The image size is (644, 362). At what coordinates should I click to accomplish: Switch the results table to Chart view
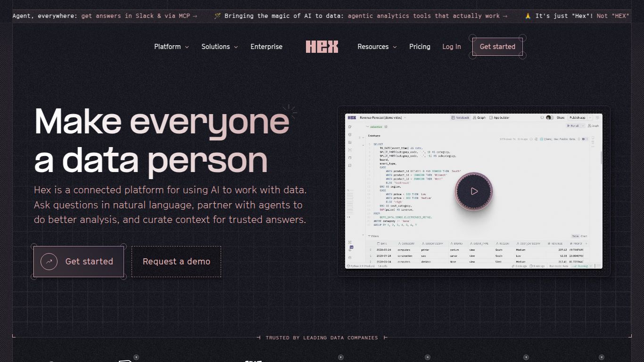pos(584,236)
